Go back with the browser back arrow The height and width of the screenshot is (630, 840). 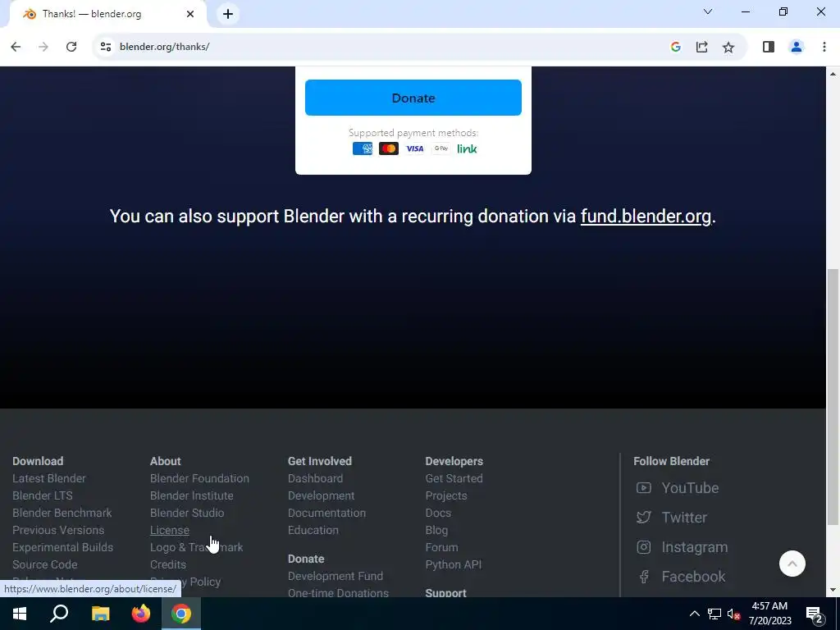16,47
